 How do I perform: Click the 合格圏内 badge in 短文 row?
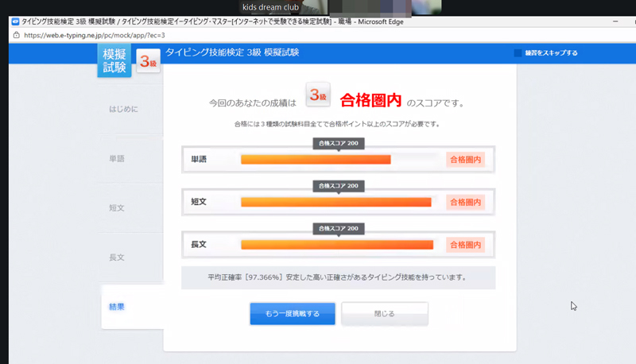[x=465, y=202]
